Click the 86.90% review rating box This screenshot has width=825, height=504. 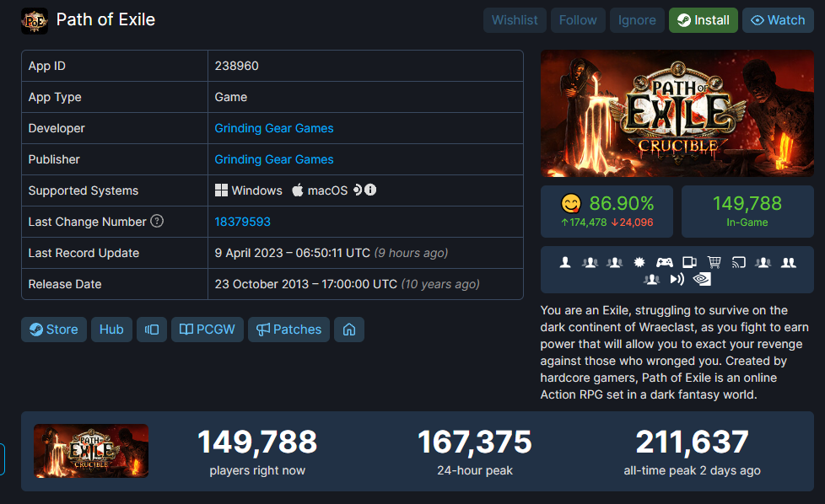(x=607, y=212)
